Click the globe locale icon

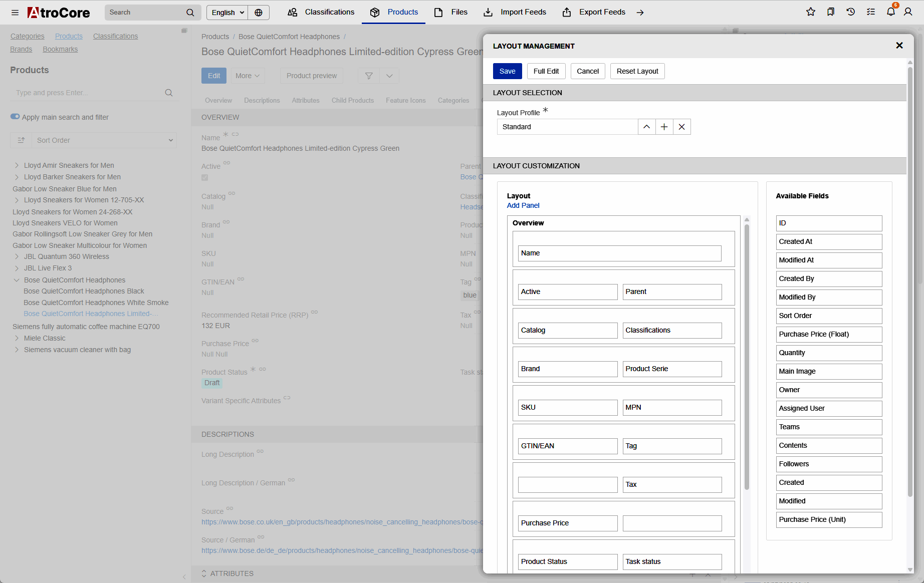click(x=259, y=13)
